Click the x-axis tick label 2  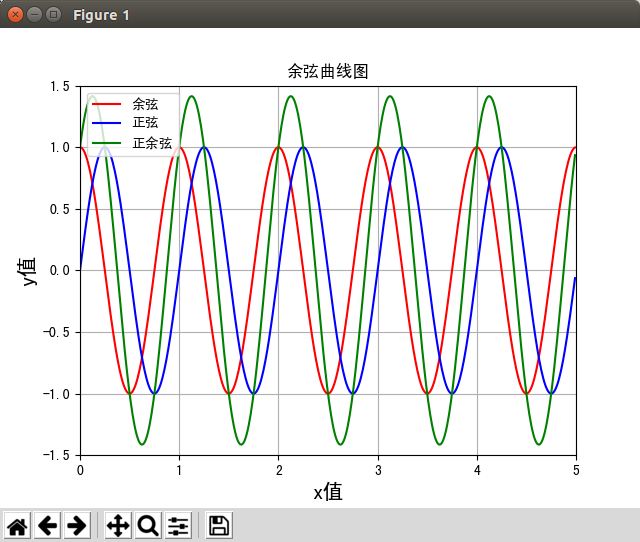coord(279,471)
